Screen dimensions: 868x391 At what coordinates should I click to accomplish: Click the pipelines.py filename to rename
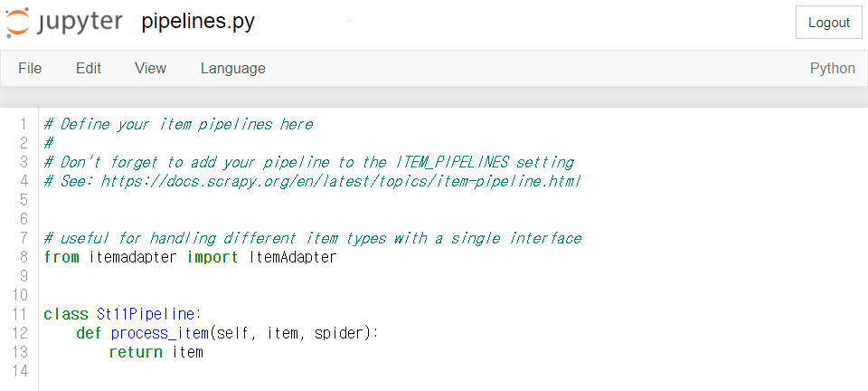tap(198, 23)
